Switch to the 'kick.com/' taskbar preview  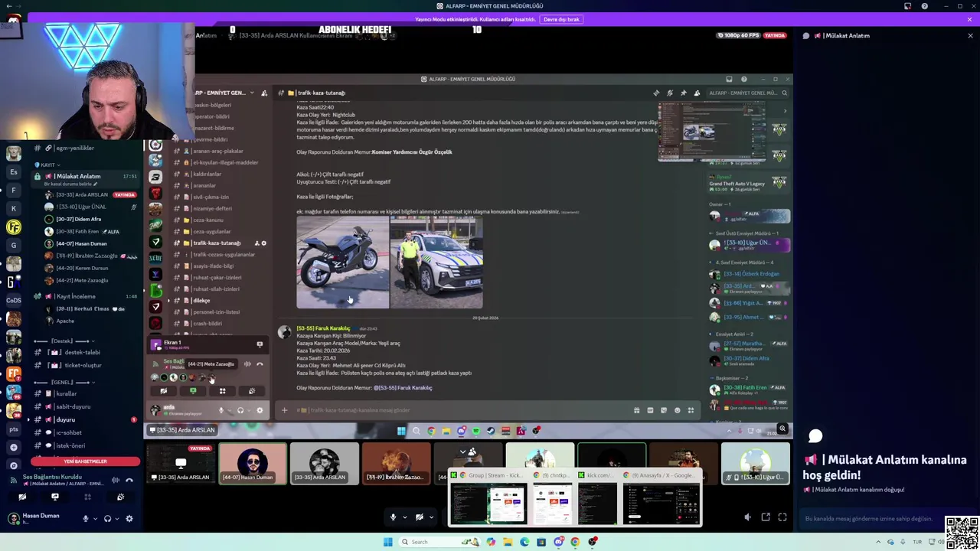click(598, 498)
